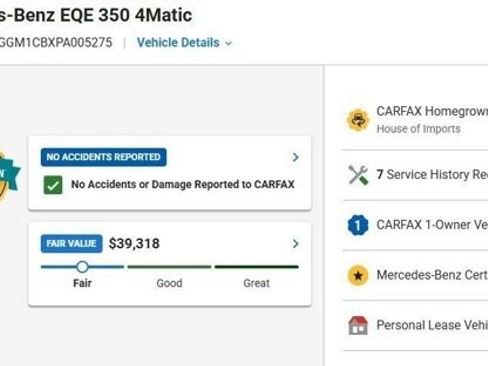The height and width of the screenshot is (366, 488).
Task: Open the Personal Lease Vehicle row
Action: pyautogui.click(x=415, y=325)
